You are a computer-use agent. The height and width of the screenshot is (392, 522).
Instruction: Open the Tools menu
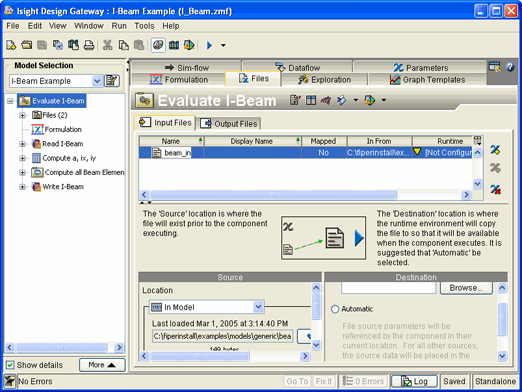144,26
